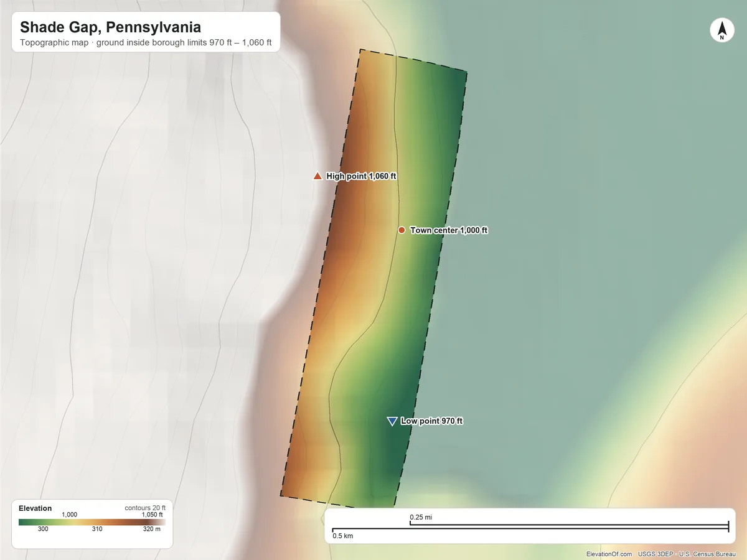The height and width of the screenshot is (560, 747).
Task: Click the High point red triangle marker
Action: [317, 176]
